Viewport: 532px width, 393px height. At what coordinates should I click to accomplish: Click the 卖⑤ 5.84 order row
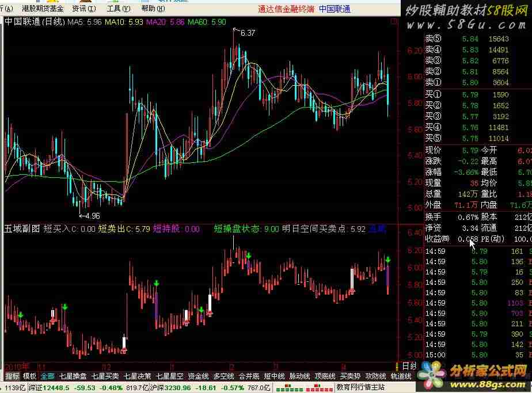pyautogui.click(x=468, y=39)
